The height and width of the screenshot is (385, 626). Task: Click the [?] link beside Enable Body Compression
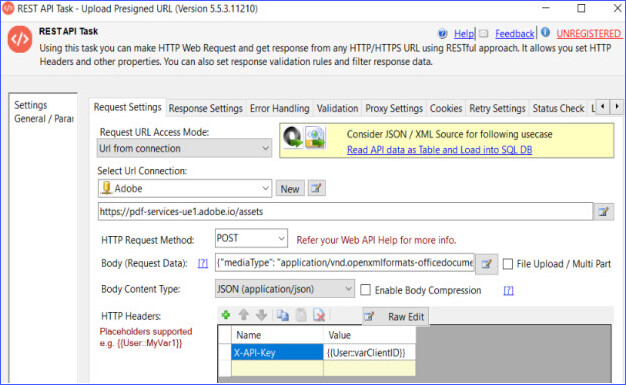(x=508, y=290)
